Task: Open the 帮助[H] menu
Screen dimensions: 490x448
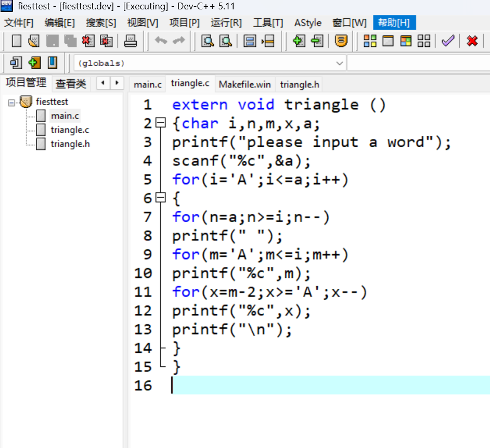Action: coord(394,23)
